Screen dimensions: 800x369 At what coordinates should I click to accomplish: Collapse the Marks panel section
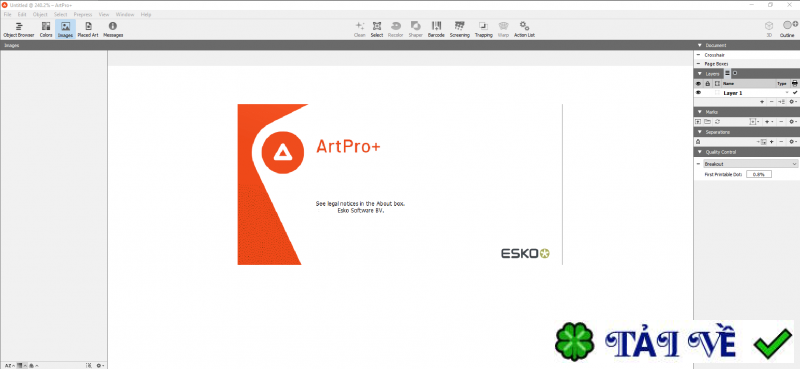pos(699,112)
